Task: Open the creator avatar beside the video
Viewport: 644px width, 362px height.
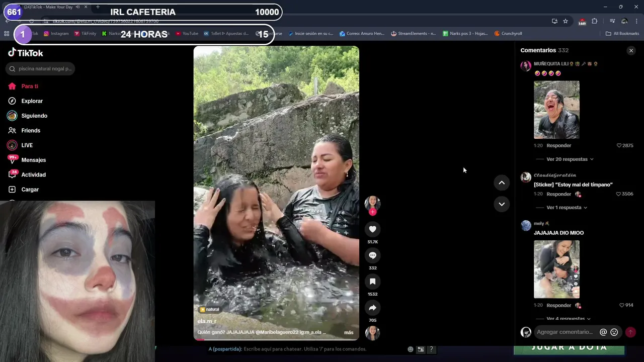Action: [372, 203]
